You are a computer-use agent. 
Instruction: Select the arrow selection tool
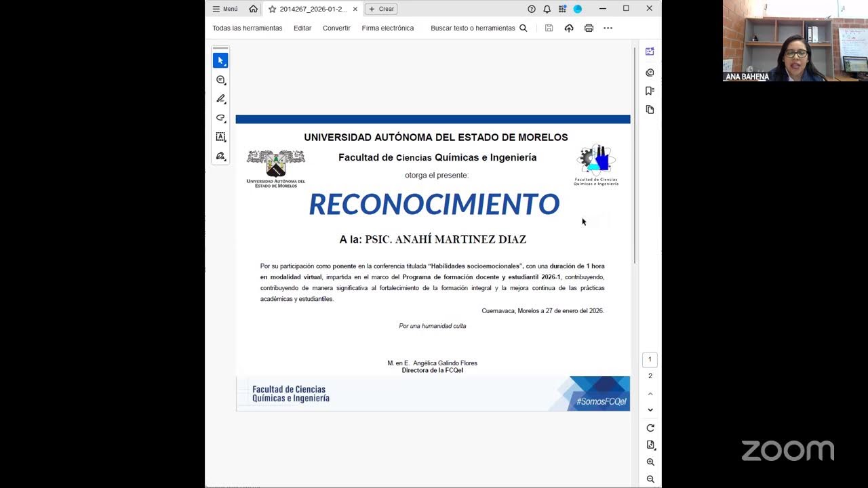tap(220, 60)
